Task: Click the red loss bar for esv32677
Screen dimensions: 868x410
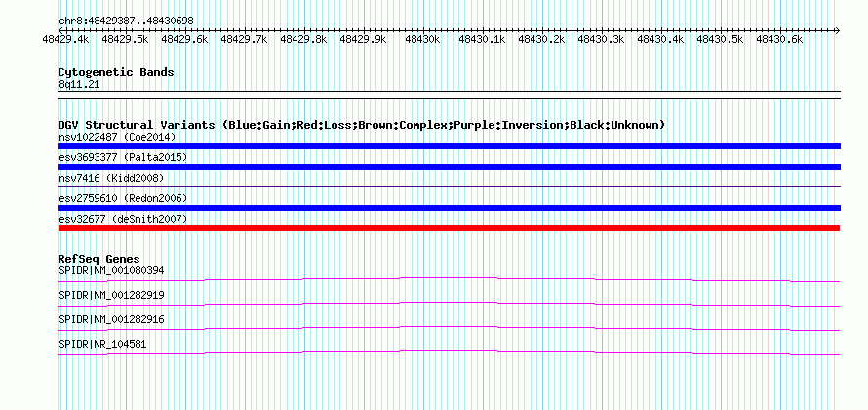Action: [449, 228]
